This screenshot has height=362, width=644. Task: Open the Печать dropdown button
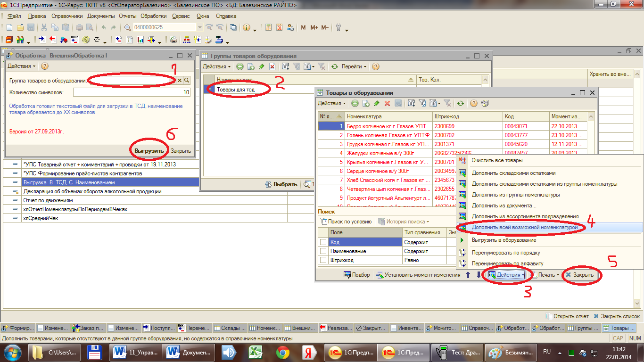coord(545,275)
